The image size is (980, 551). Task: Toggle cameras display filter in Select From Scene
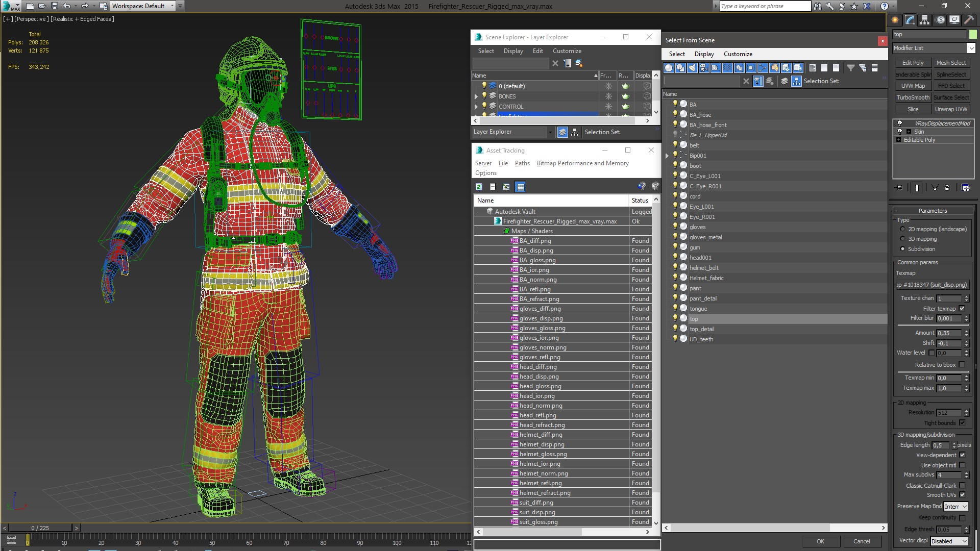click(704, 68)
